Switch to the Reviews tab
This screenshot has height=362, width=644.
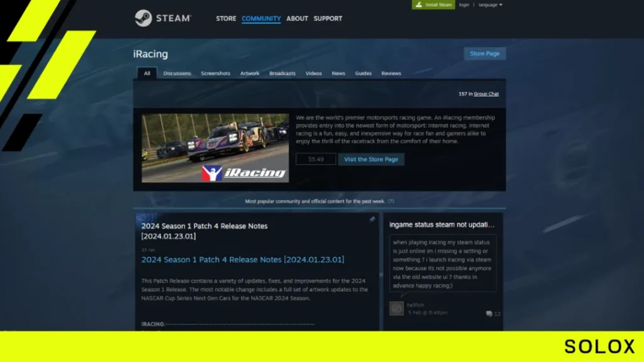(x=391, y=74)
